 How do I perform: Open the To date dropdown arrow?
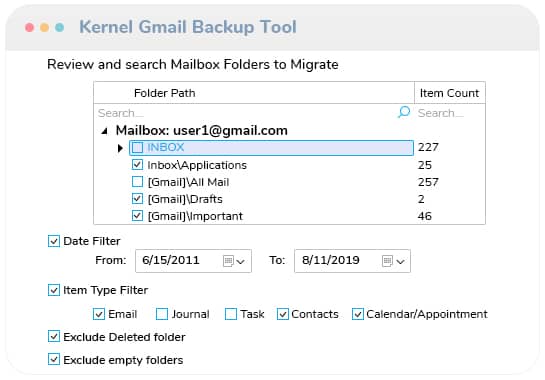(x=400, y=261)
